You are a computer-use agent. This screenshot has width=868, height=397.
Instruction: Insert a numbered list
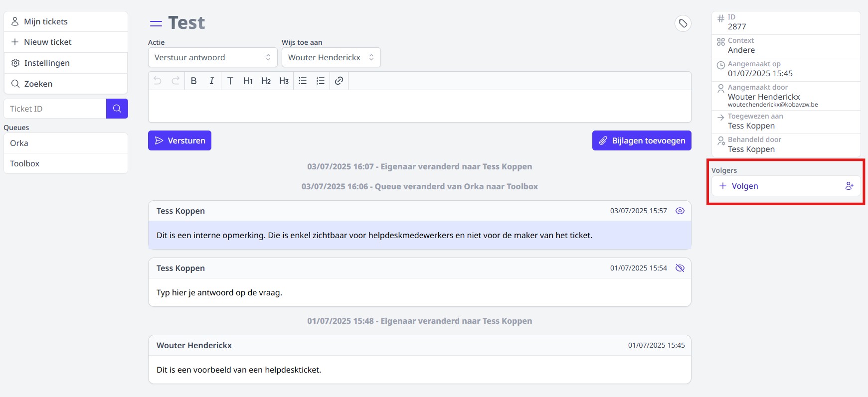pos(321,81)
